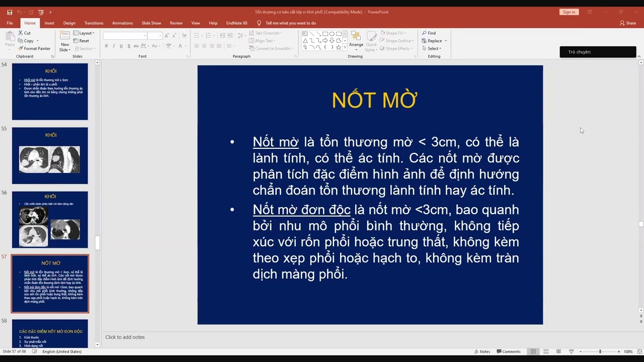Screen dimensions: 644x362
Task: Open the Copy dropdown arrow
Action: point(37,41)
